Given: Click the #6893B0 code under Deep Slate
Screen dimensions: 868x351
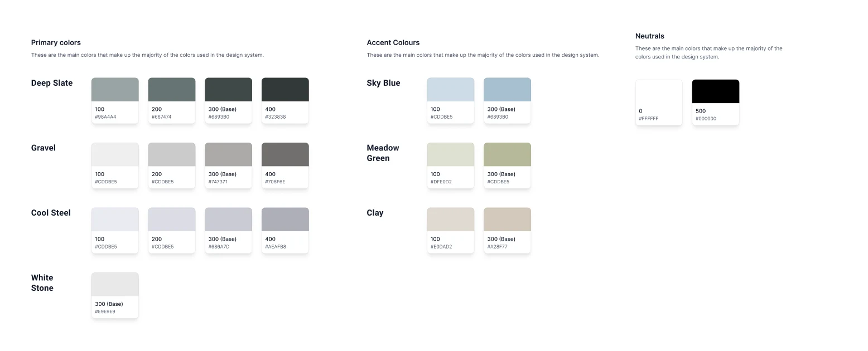Looking at the screenshot, I should click(219, 117).
